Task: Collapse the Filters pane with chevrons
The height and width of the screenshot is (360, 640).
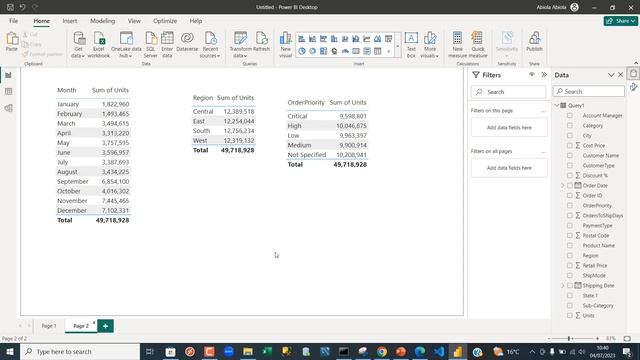Action: tap(544, 75)
